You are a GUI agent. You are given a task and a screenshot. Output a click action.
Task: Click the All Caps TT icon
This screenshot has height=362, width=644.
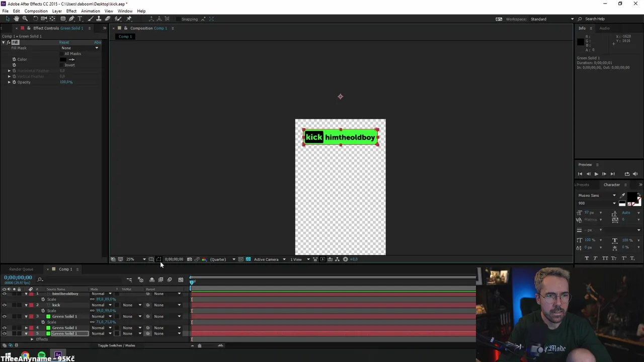point(605,258)
